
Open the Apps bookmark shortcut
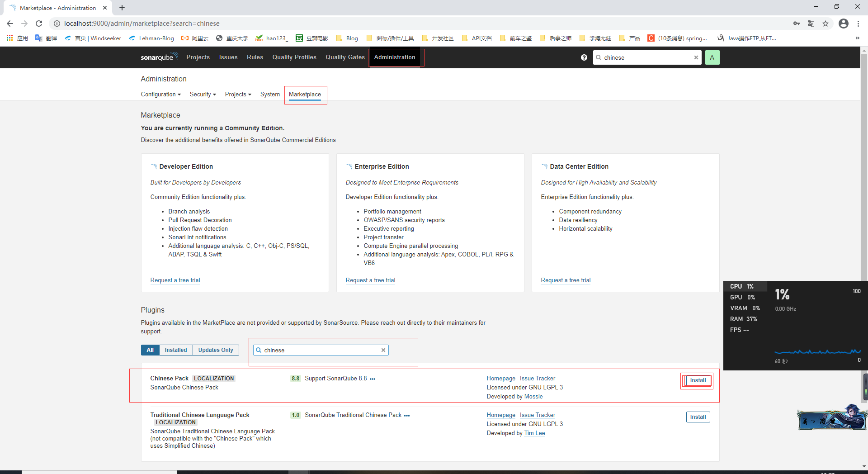click(x=17, y=38)
